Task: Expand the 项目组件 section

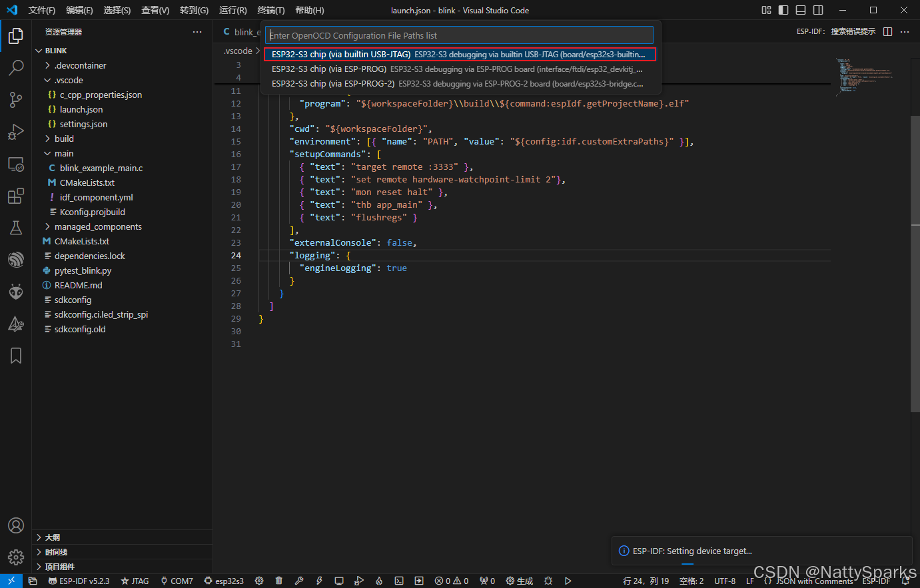Action: click(122, 567)
